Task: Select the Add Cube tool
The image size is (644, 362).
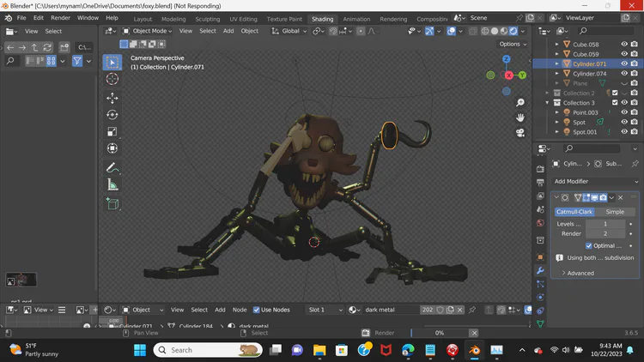Action: (112, 203)
